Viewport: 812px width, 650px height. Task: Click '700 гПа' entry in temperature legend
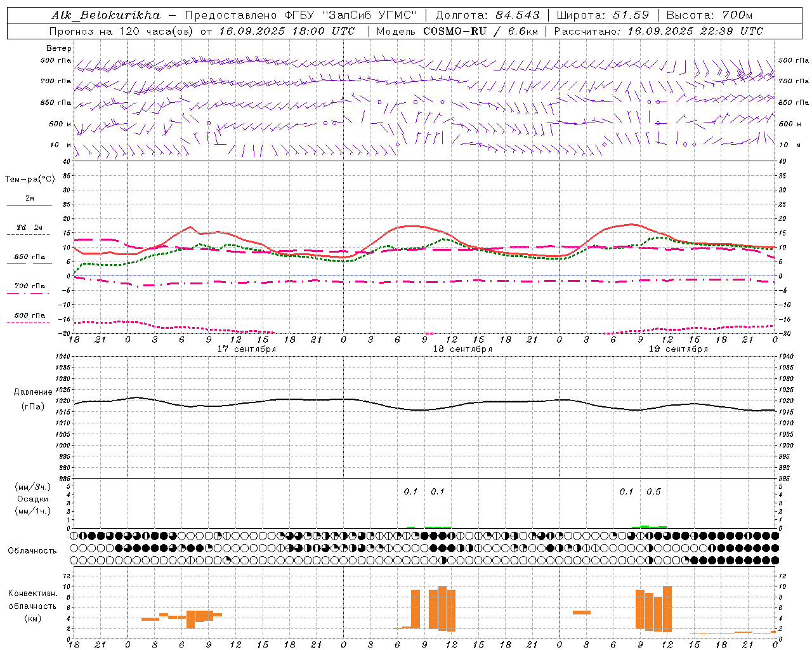tap(29, 286)
